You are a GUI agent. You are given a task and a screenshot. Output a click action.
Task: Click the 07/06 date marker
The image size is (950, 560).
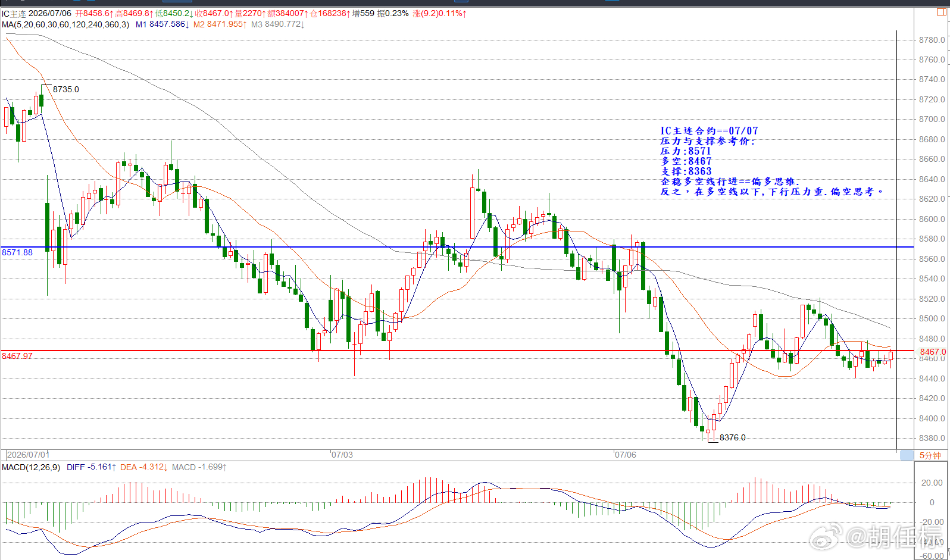click(x=626, y=455)
